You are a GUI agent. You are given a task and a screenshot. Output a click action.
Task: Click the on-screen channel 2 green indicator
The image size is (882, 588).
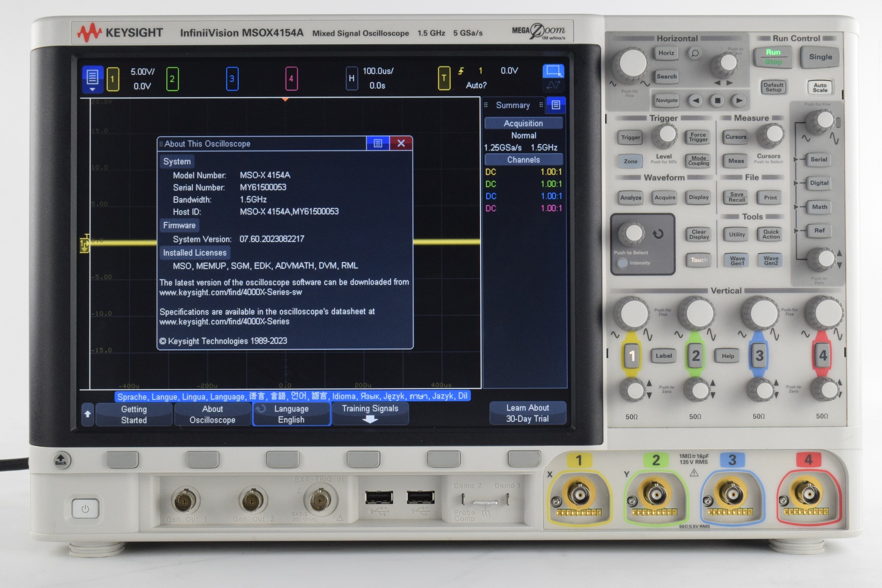click(x=172, y=79)
